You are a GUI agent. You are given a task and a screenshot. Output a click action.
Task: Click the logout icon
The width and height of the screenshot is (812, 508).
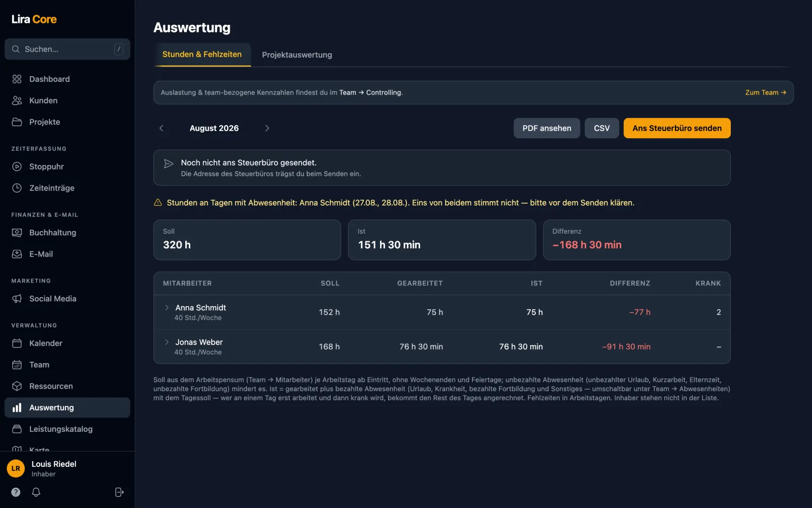coord(119,492)
